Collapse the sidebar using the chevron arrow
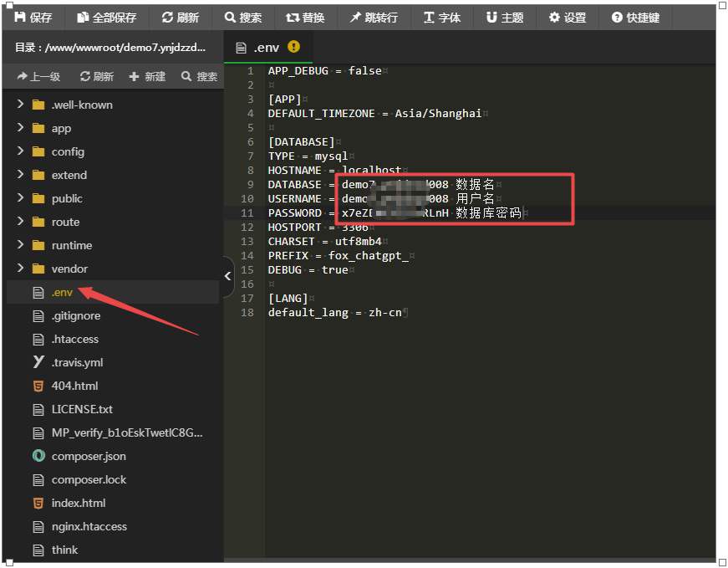The width and height of the screenshot is (728, 568). 227,274
